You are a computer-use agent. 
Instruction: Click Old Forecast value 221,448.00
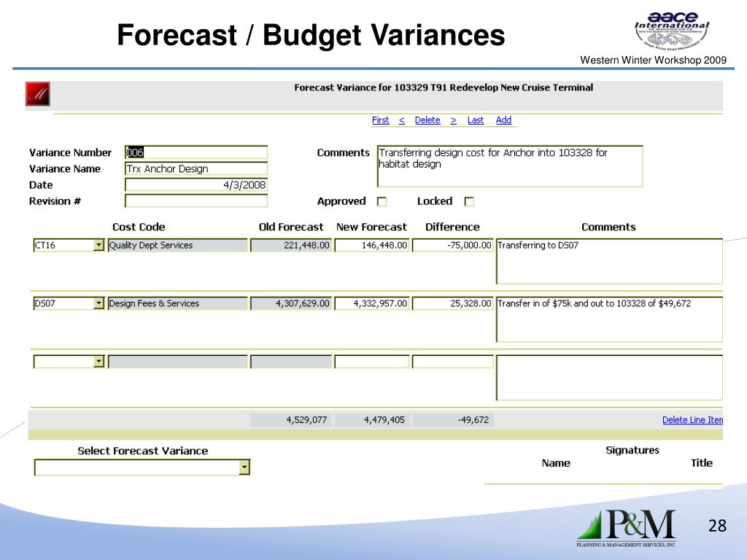click(290, 245)
